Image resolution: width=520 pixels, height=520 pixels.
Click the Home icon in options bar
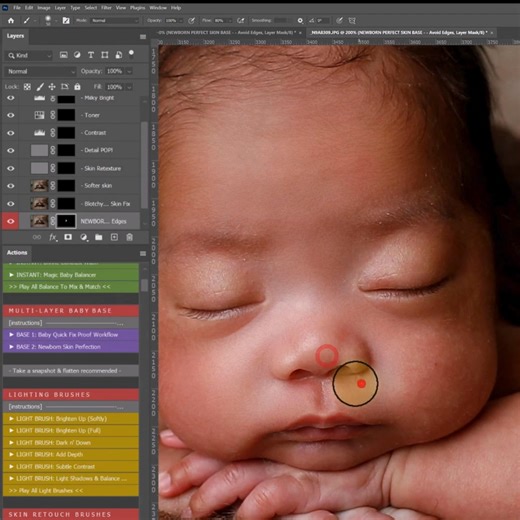click(x=11, y=21)
